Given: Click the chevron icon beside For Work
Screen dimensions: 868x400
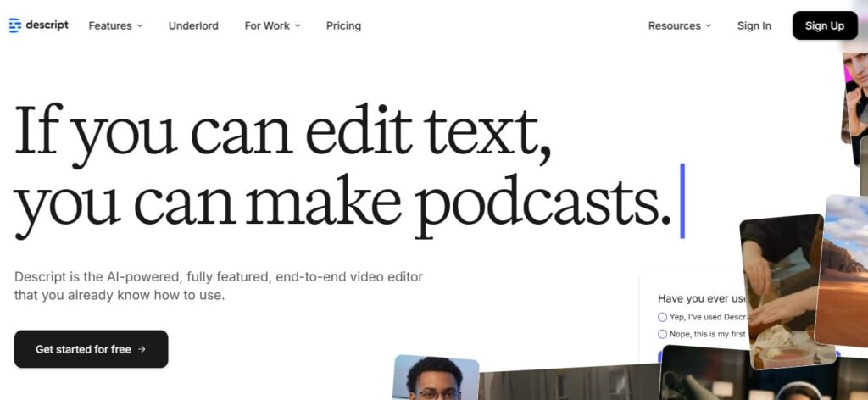Looking at the screenshot, I should click(x=298, y=26).
